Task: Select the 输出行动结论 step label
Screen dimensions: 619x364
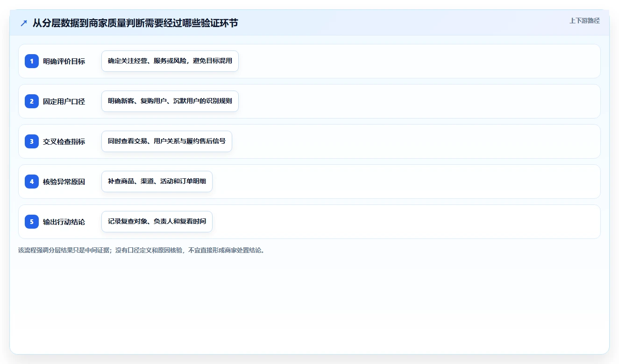Action: [x=64, y=222]
